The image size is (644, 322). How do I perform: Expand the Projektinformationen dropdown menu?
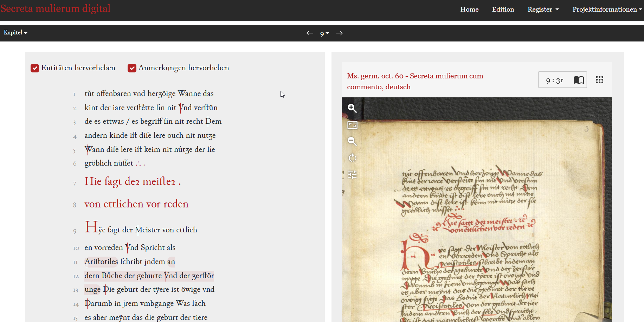tap(606, 9)
